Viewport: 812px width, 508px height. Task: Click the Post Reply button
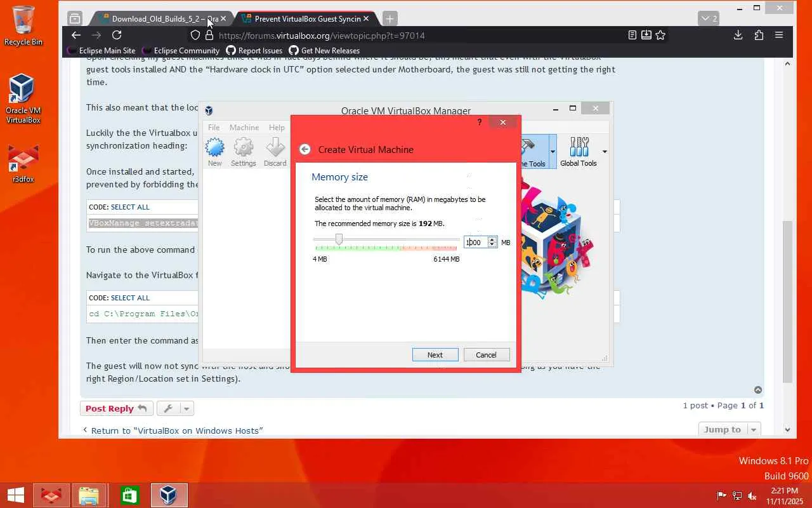point(116,408)
